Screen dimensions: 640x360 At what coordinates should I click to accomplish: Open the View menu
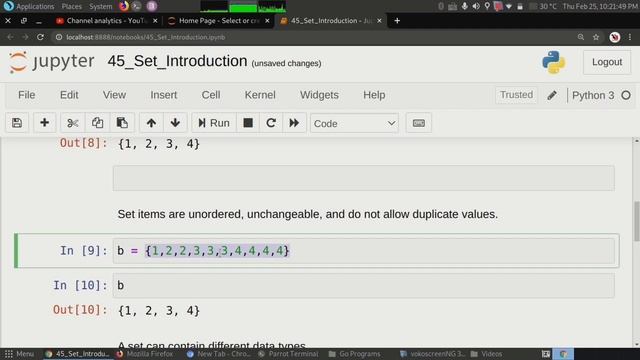click(x=114, y=95)
